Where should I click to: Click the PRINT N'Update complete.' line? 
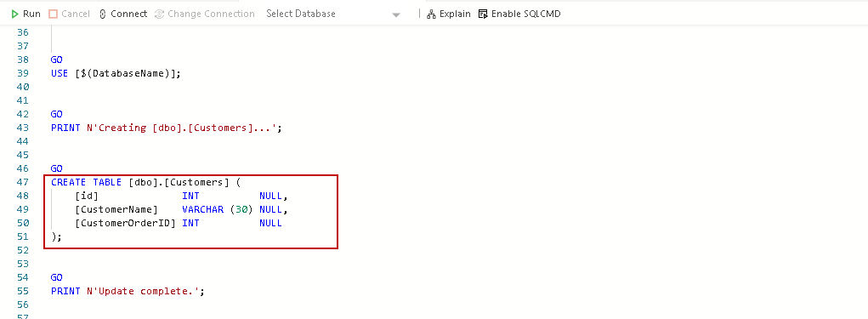click(128, 291)
